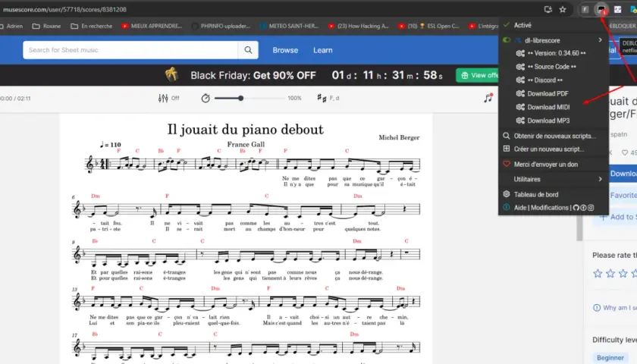Click the search magnifier button
This screenshot has height=364, width=637.
[x=248, y=50]
